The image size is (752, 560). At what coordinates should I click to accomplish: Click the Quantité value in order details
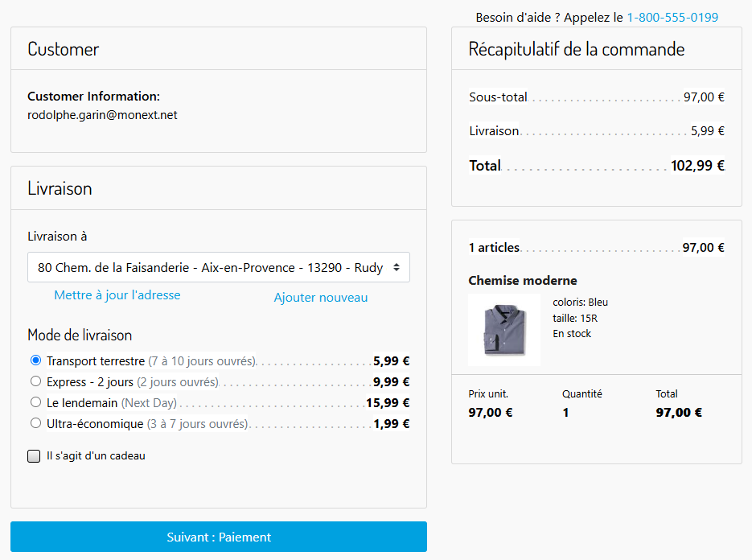pos(565,413)
